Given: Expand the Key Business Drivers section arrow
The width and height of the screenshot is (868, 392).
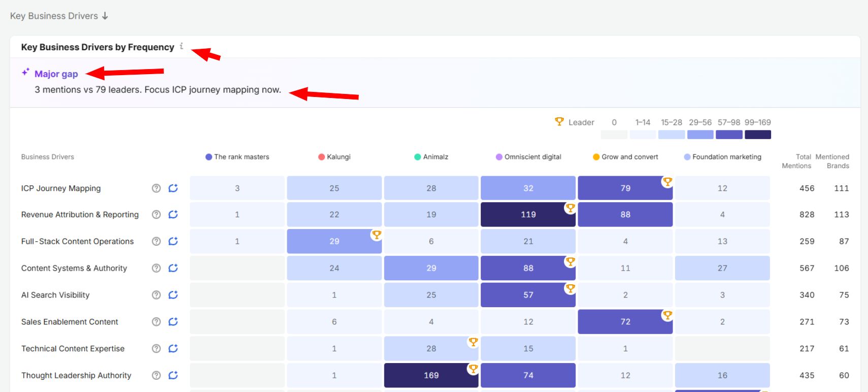Looking at the screenshot, I should pos(105,16).
